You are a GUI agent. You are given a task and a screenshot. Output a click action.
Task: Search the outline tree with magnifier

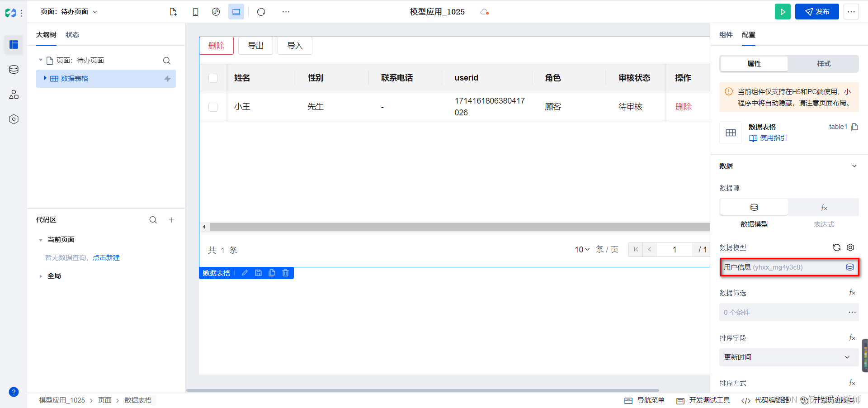click(166, 61)
